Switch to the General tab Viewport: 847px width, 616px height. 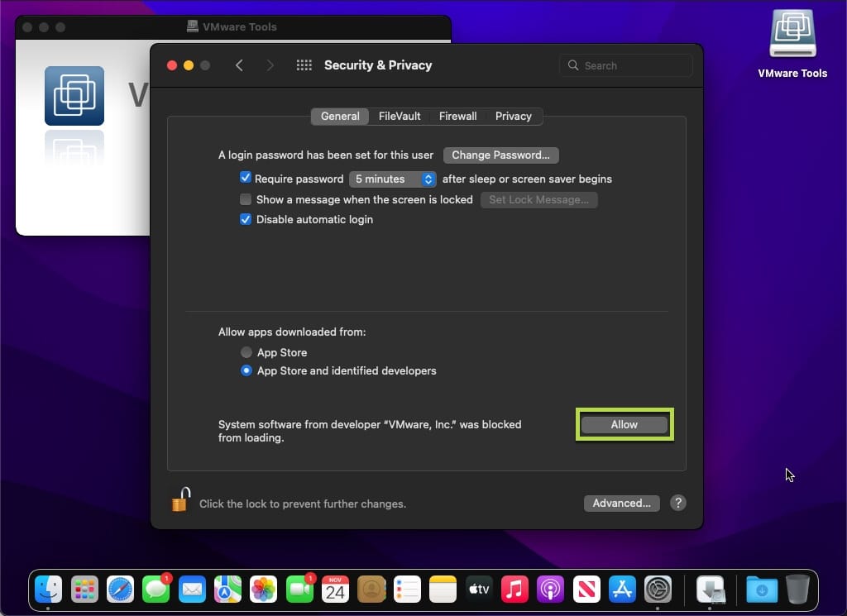(x=340, y=116)
